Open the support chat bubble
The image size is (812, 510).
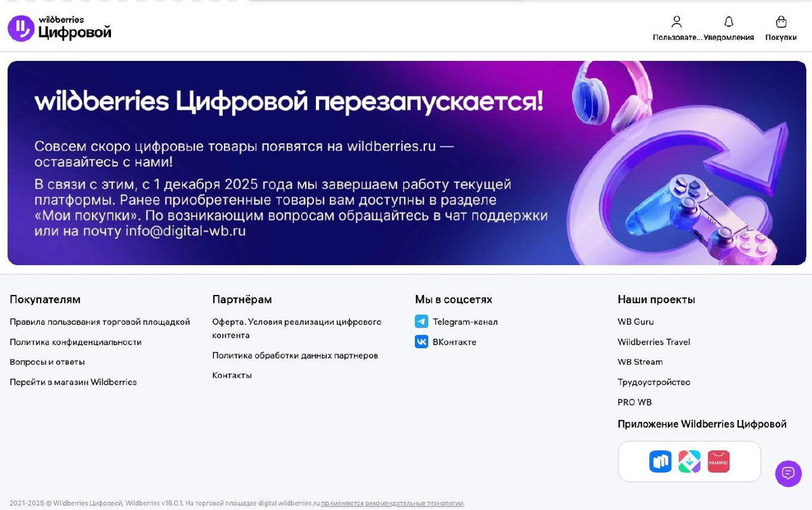pos(788,473)
